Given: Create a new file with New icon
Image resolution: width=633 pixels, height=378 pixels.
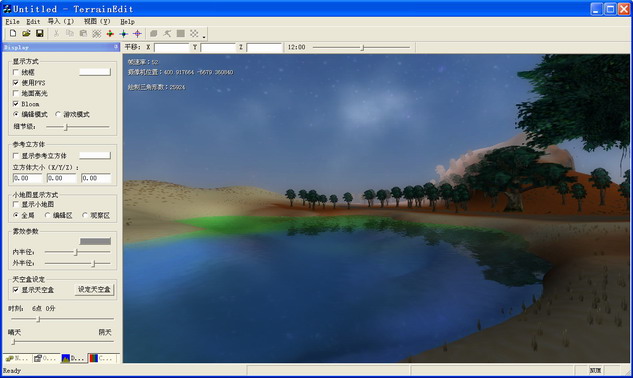Looking at the screenshot, I should [13, 34].
